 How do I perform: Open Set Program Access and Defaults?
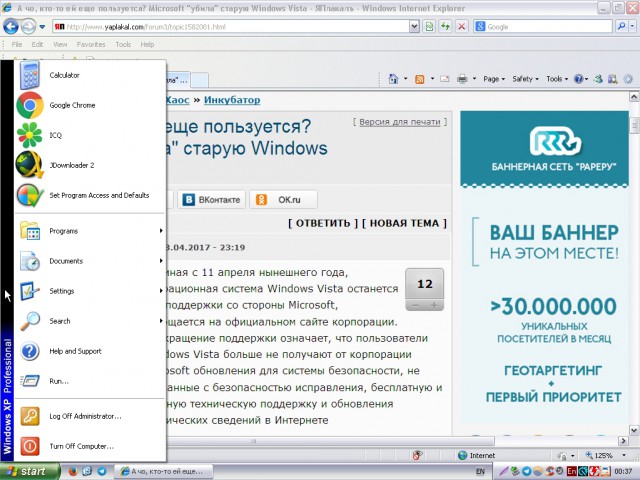click(90, 195)
